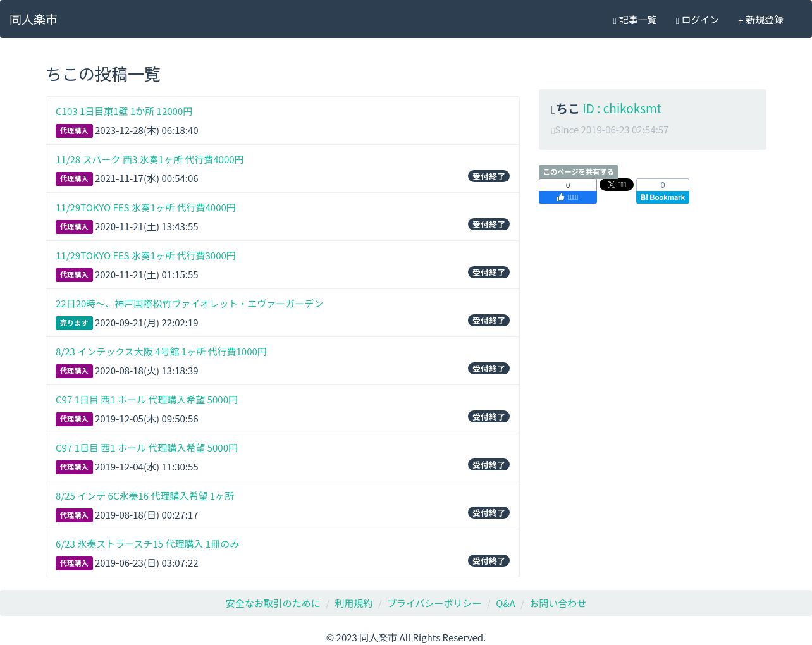Click the ちこの投稿一覧 heading
Image resolution: width=812 pixels, height=645 pixels.
click(x=103, y=74)
